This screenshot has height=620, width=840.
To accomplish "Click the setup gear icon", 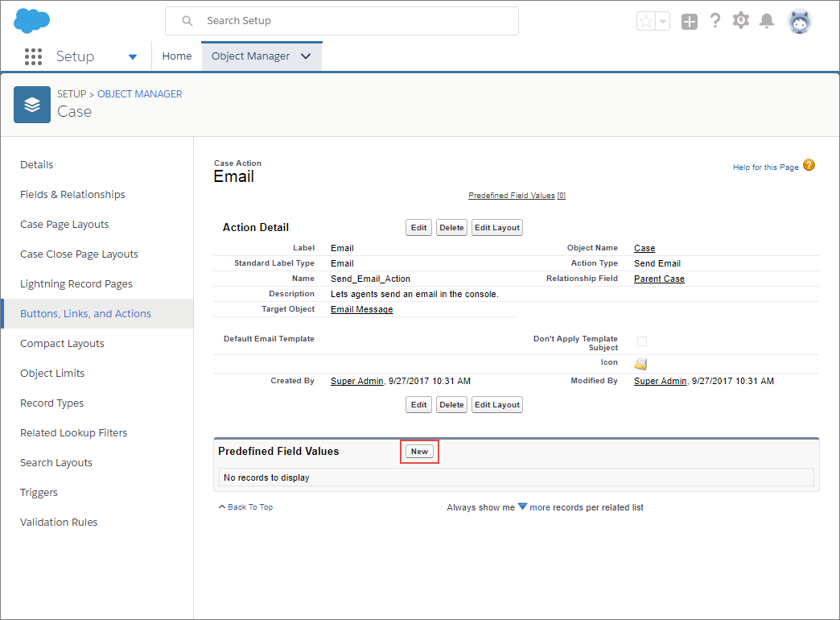I will click(x=741, y=21).
